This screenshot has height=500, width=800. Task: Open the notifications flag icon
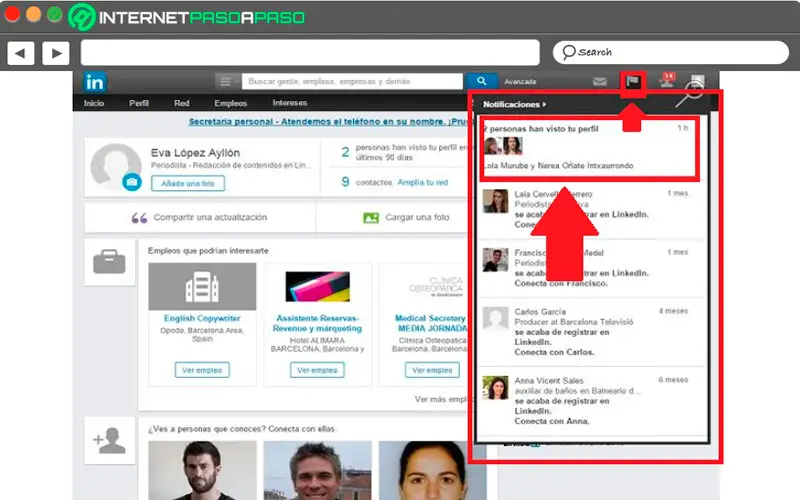tap(633, 81)
